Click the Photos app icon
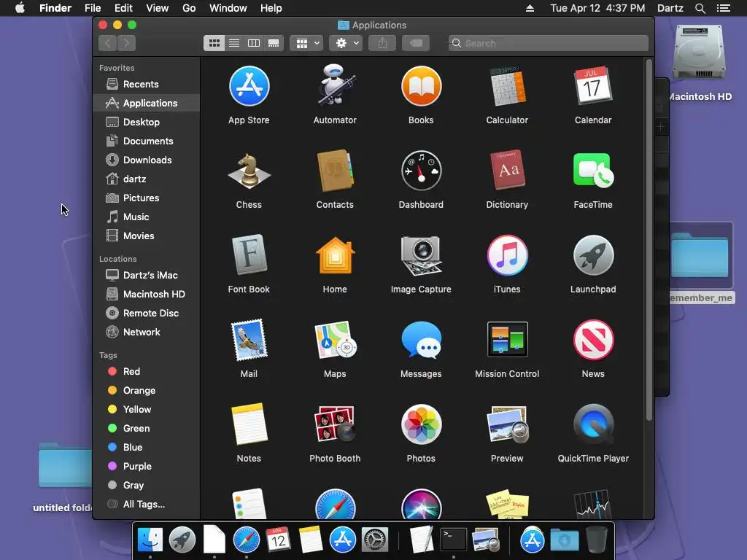Viewport: 747px width, 560px height. point(421,424)
